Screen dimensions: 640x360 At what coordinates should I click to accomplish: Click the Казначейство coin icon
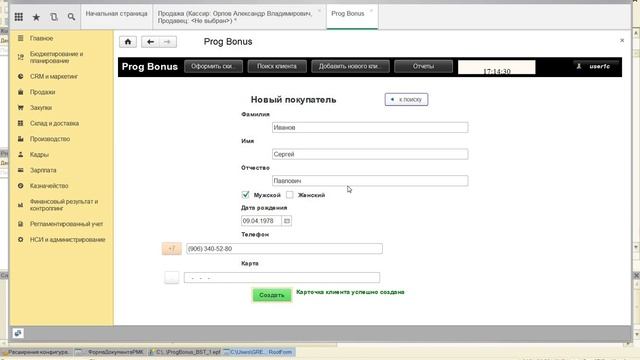click(x=20, y=186)
